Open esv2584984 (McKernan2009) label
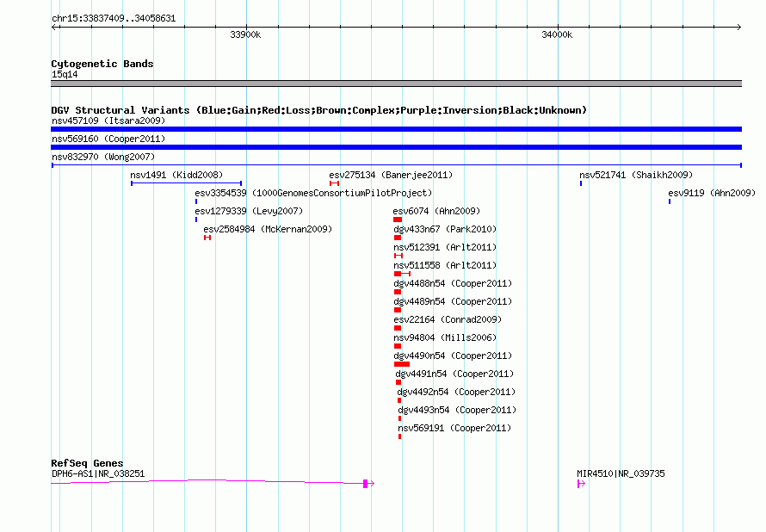The image size is (766, 532). coord(268,229)
